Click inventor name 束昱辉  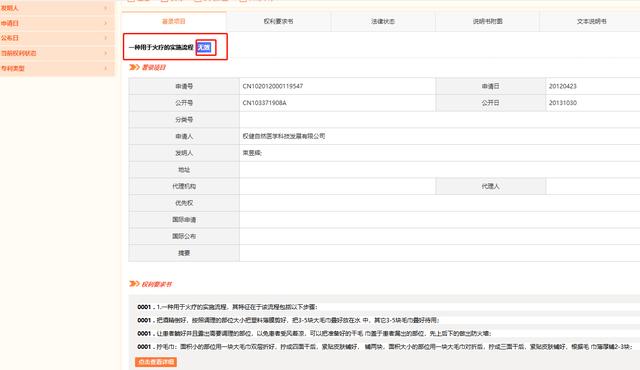click(x=252, y=153)
